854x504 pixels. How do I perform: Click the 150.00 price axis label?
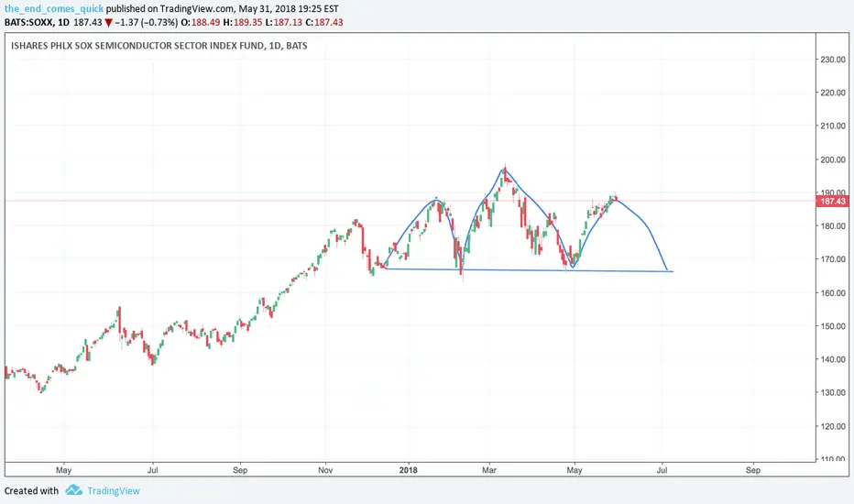[833, 326]
